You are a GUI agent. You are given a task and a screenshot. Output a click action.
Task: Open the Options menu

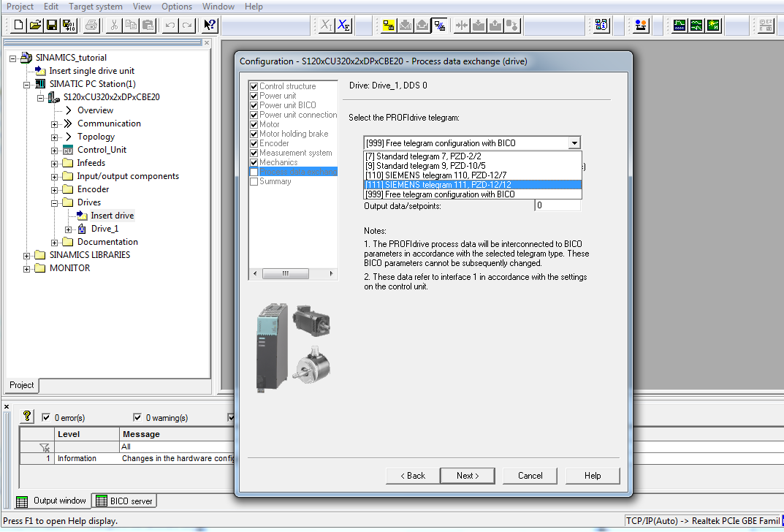177,7
